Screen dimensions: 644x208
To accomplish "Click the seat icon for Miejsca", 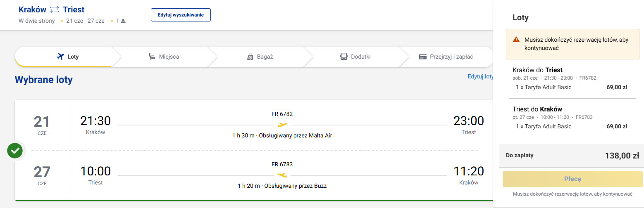I will pyautogui.click(x=152, y=57).
